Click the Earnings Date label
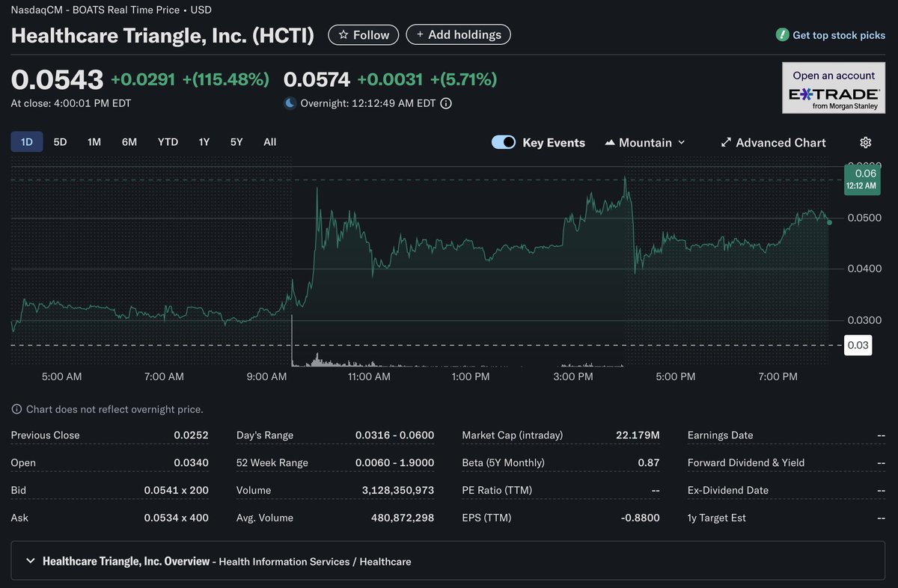 721,435
